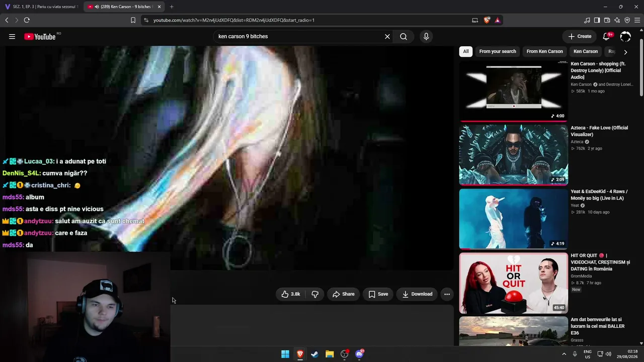
Task: Click the magnifier search button
Action: [404, 36]
